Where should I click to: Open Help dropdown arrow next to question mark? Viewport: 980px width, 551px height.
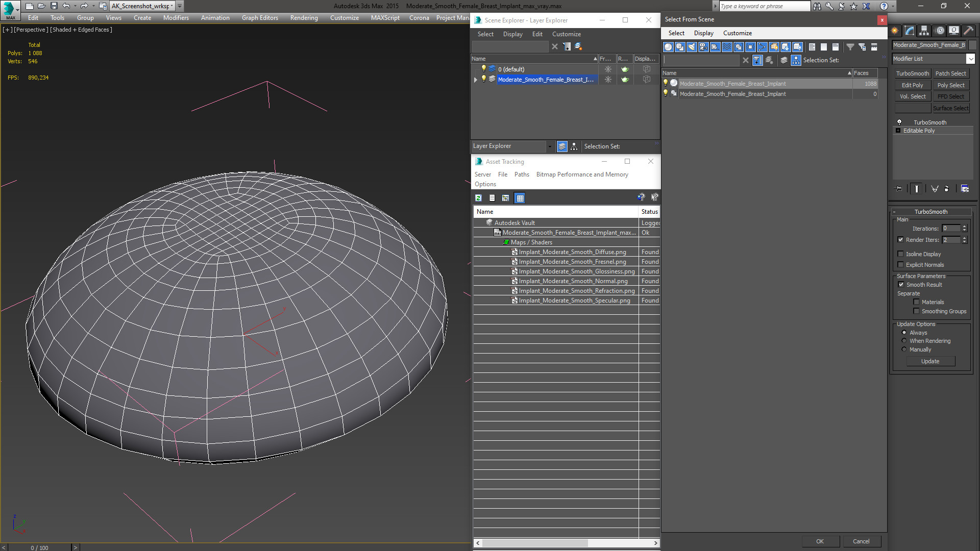click(893, 6)
